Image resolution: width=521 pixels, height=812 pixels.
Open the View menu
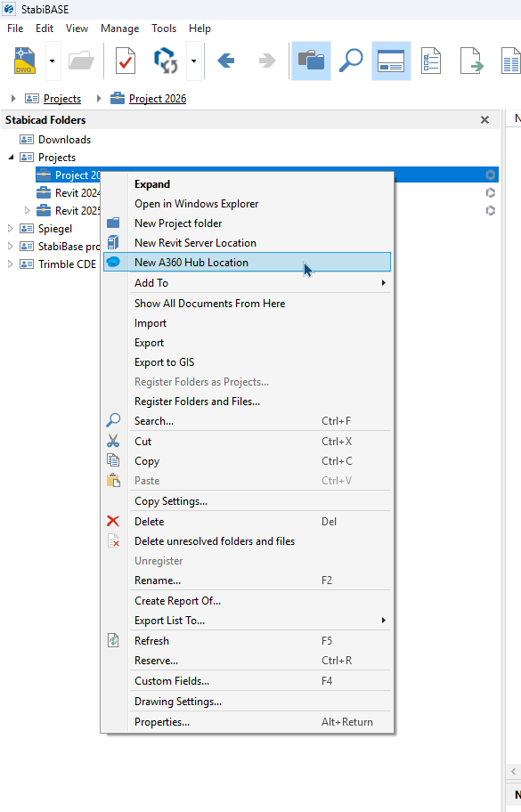(77, 28)
